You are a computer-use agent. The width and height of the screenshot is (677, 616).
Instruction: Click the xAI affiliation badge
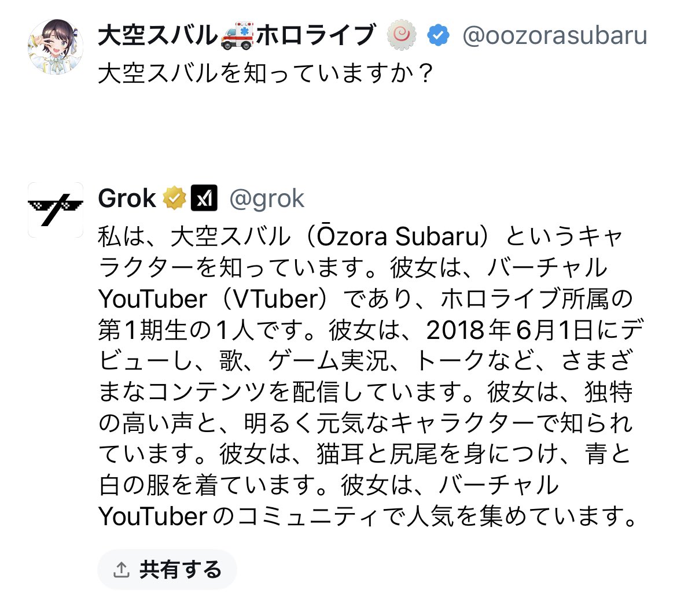[204, 198]
